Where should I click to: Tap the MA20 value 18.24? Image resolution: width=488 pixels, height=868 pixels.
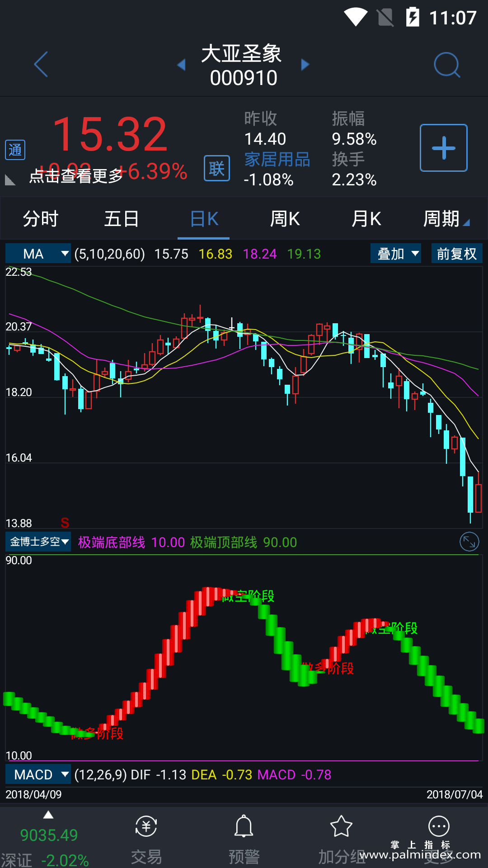(260, 254)
